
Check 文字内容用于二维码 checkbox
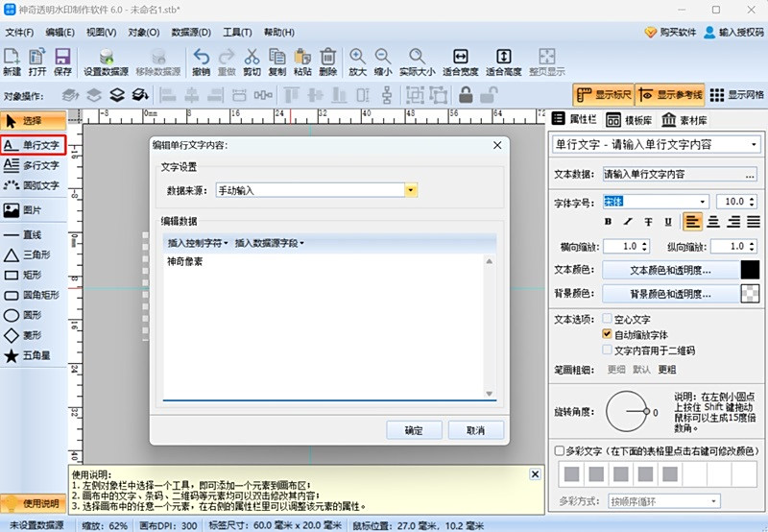tap(607, 350)
